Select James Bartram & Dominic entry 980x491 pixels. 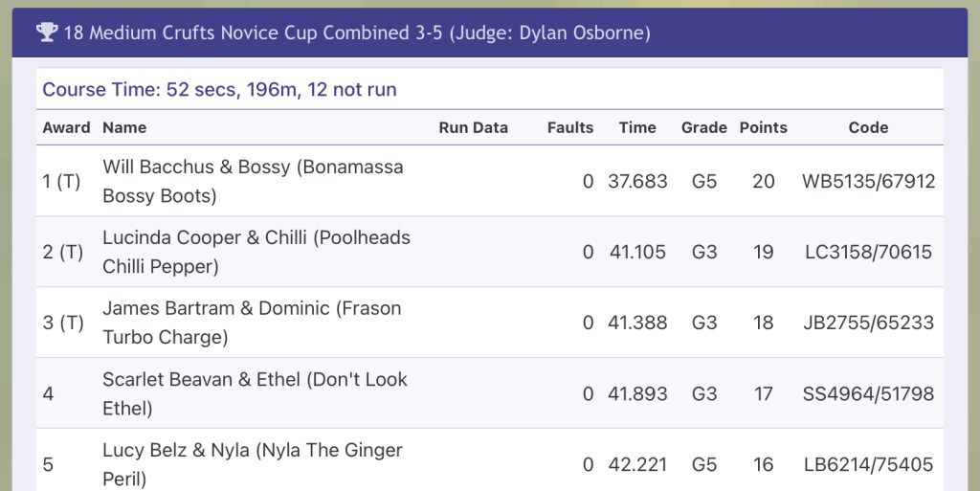[x=252, y=323]
